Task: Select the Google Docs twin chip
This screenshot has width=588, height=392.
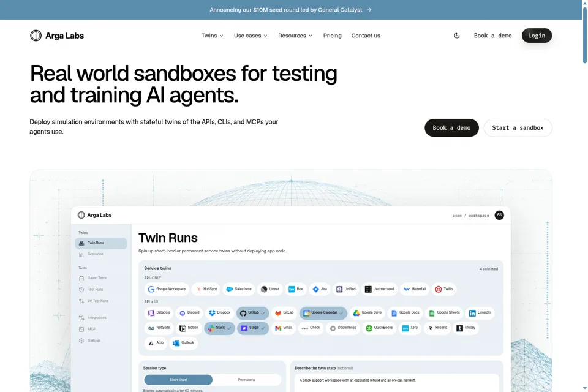Action: [405, 313]
